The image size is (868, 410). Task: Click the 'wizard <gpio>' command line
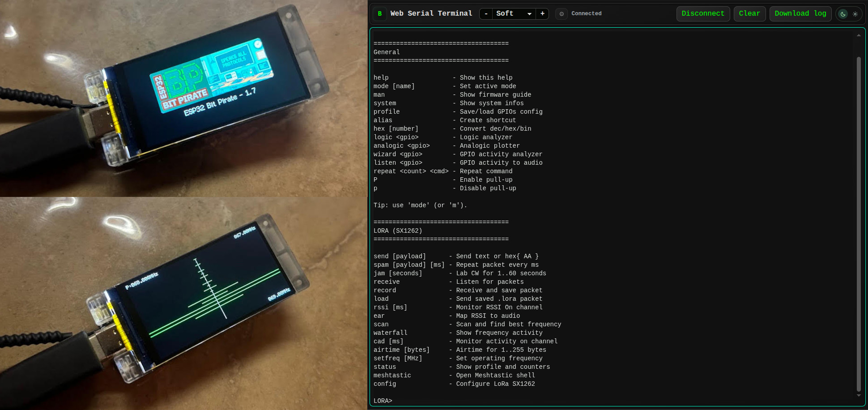pyautogui.click(x=458, y=154)
